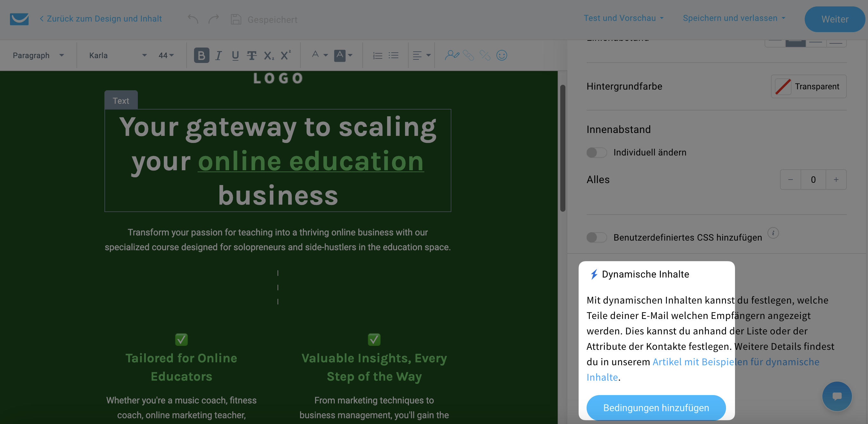
Task: Insert an emoji with smiley icon
Action: point(501,55)
